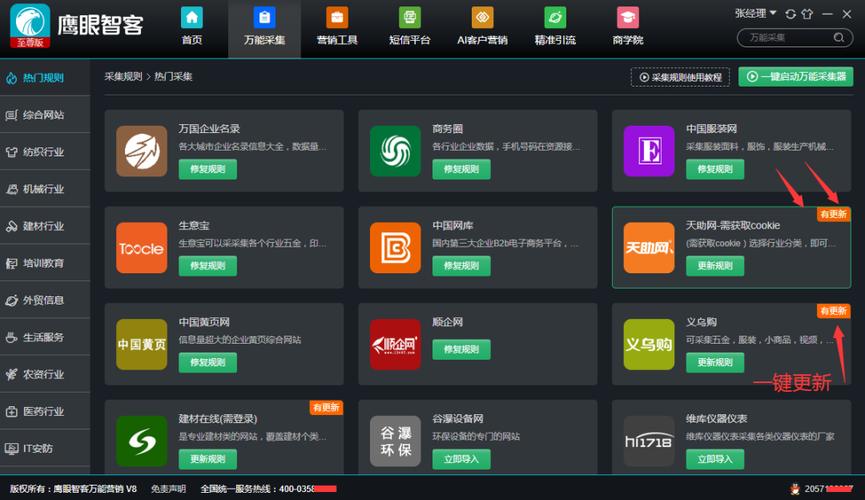
Task: Click 中国黄页 logo icon
Action: pos(142,344)
